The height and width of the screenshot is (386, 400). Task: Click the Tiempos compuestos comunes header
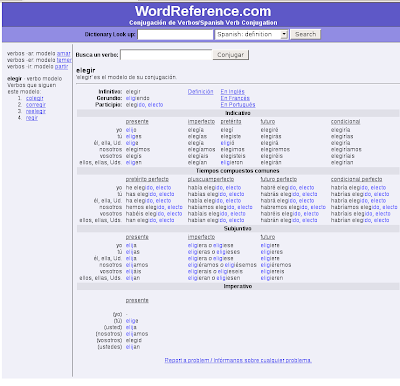pyautogui.click(x=238, y=171)
